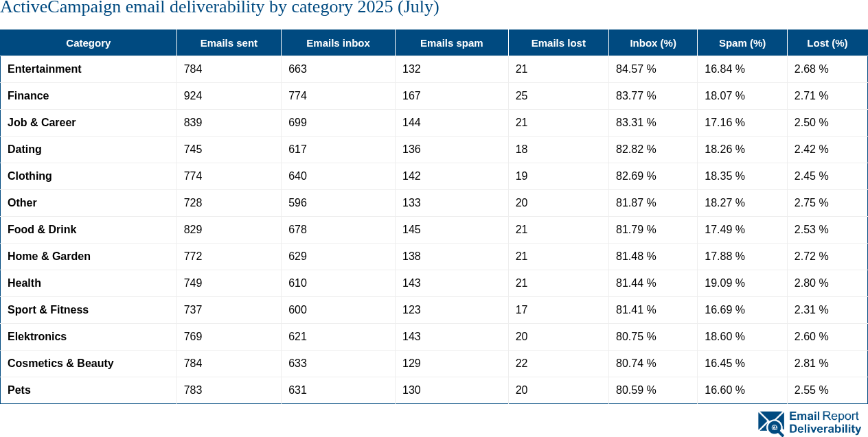Sort by the Emails sent column header
The width and height of the screenshot is (868, 437).
(x=229, y=43)
